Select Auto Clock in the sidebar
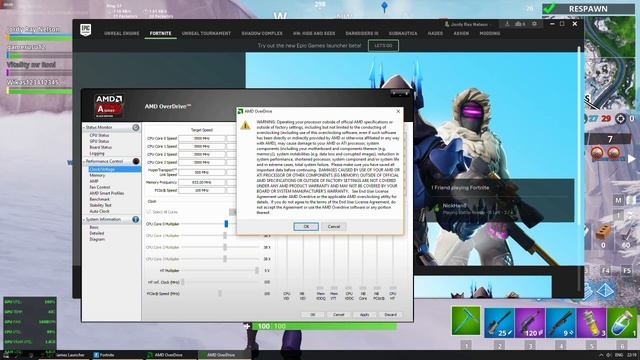Screen dimensions: 640x360 point(99,211)
